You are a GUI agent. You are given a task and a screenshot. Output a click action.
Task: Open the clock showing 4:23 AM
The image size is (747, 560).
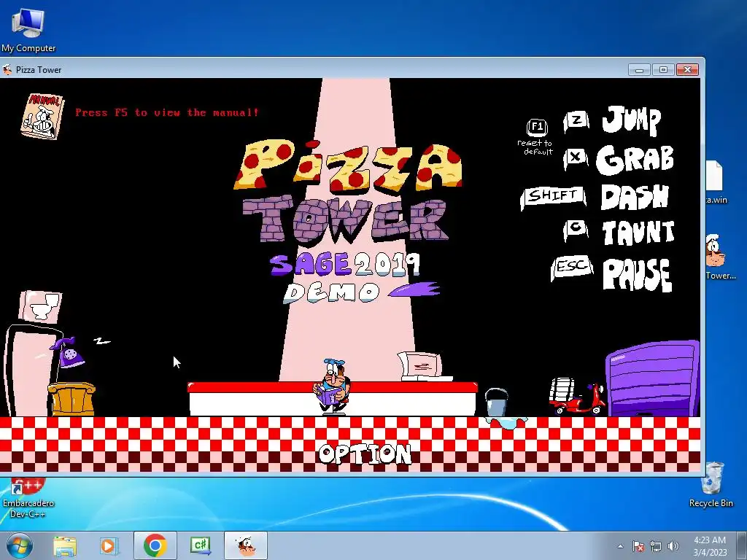710,545
